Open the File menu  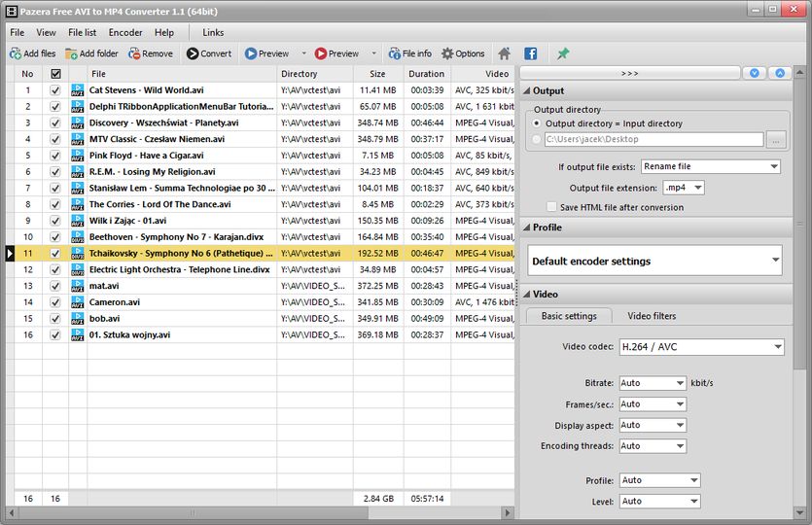[18, 33]
